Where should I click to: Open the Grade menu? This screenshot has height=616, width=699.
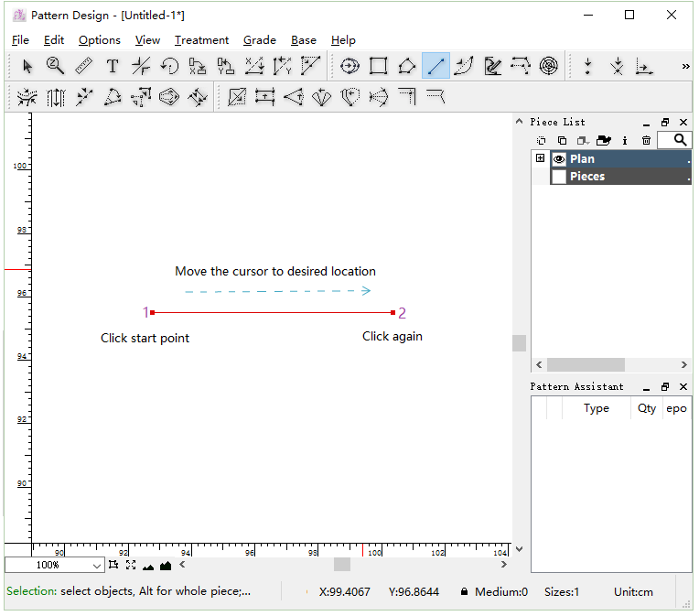coord(260,40)
